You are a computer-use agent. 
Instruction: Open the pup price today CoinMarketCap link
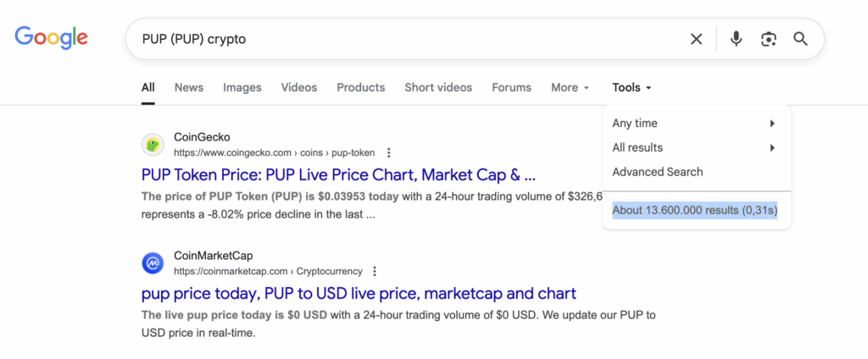359,294
